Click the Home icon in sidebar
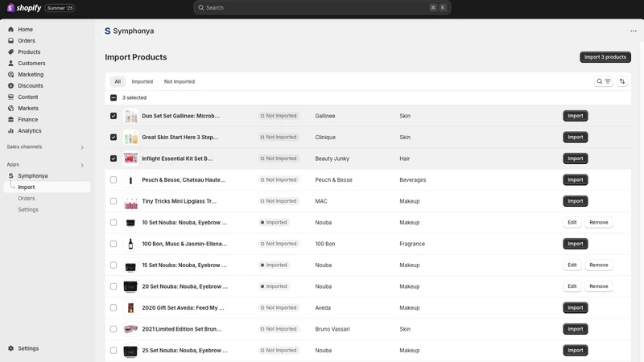Screen dimensions: 644x362 point(10,30)
